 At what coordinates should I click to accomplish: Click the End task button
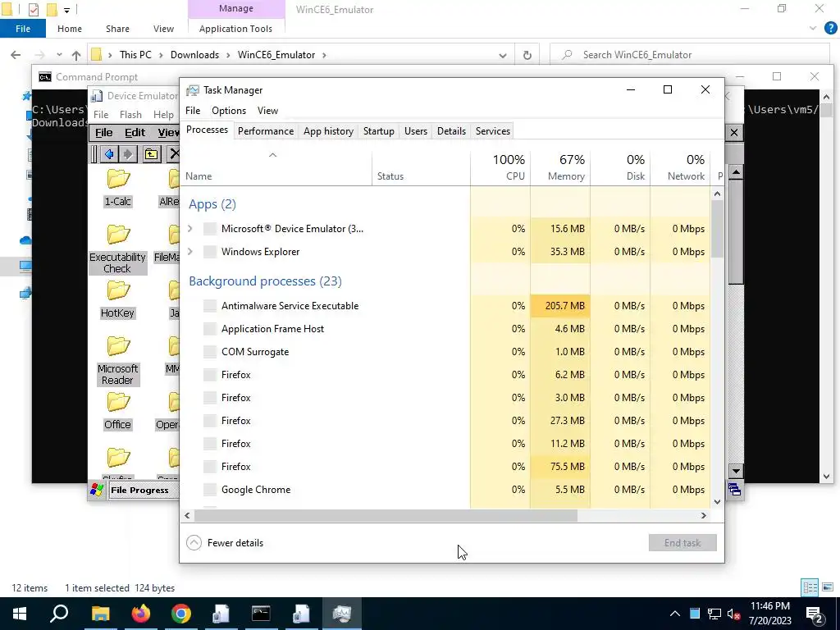point(682,543)
